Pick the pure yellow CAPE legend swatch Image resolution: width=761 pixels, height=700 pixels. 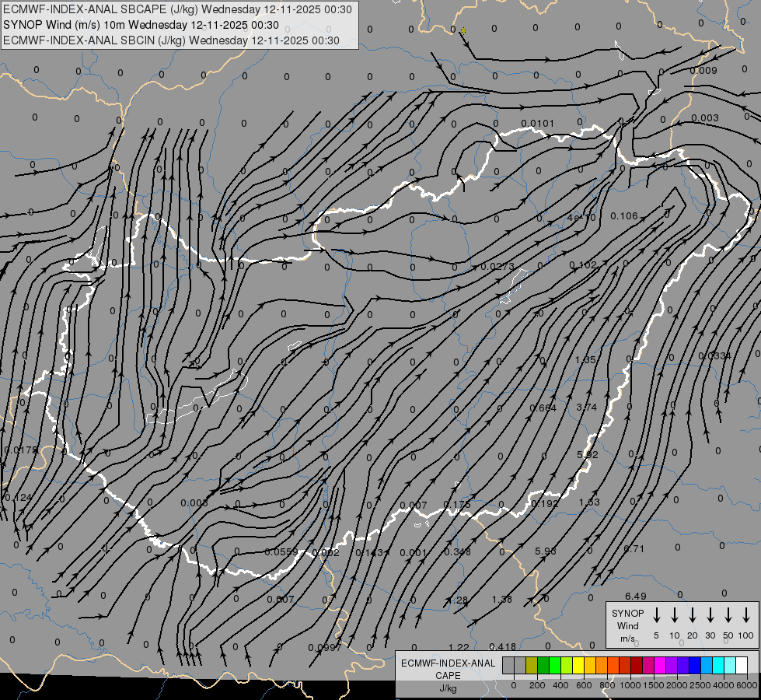tap(578, 666)
